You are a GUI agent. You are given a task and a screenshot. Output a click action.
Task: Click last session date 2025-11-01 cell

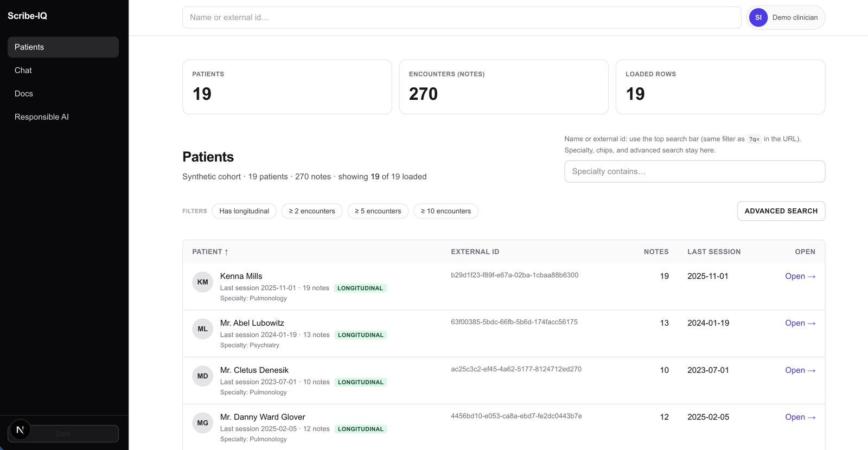[x=708, y=276]
